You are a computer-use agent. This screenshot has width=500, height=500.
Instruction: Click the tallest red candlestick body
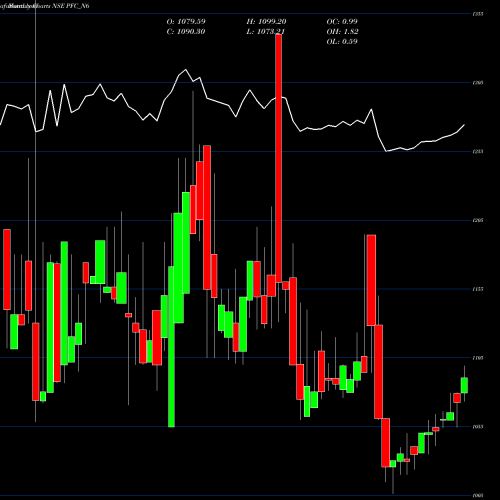pos(279,158)
